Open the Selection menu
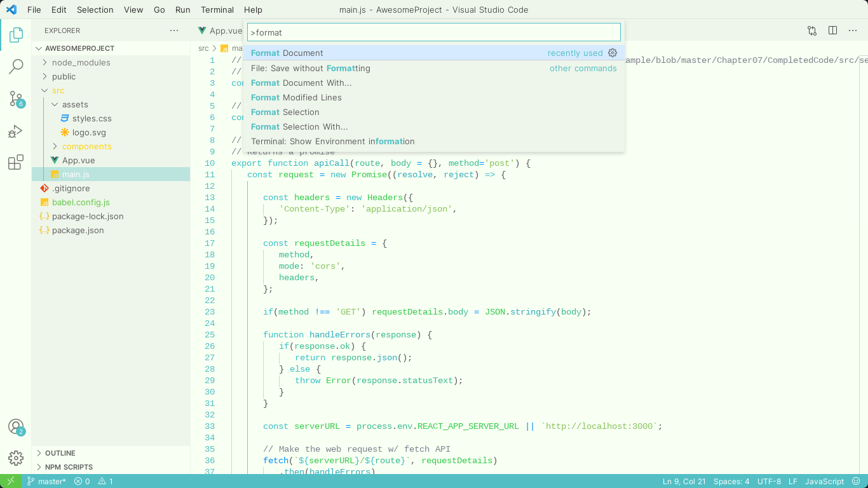Screen dimensions: 868x488 click(95, 10)
